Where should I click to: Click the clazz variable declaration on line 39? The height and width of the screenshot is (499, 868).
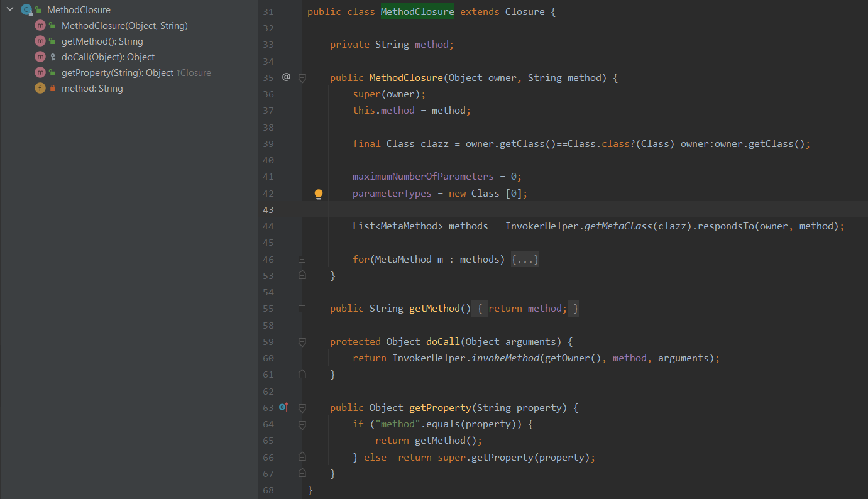click(434, 144)
